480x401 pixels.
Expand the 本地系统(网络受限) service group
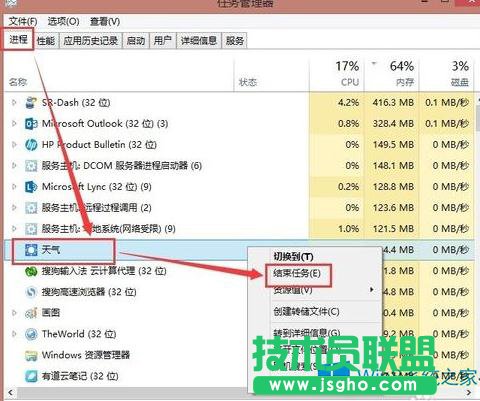(x=14, y=228)
